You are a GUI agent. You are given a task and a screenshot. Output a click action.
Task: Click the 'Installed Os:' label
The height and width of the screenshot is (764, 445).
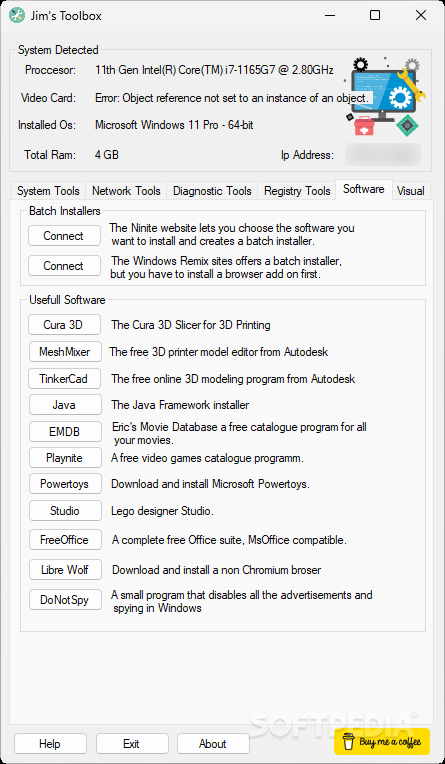coord(47,125)
